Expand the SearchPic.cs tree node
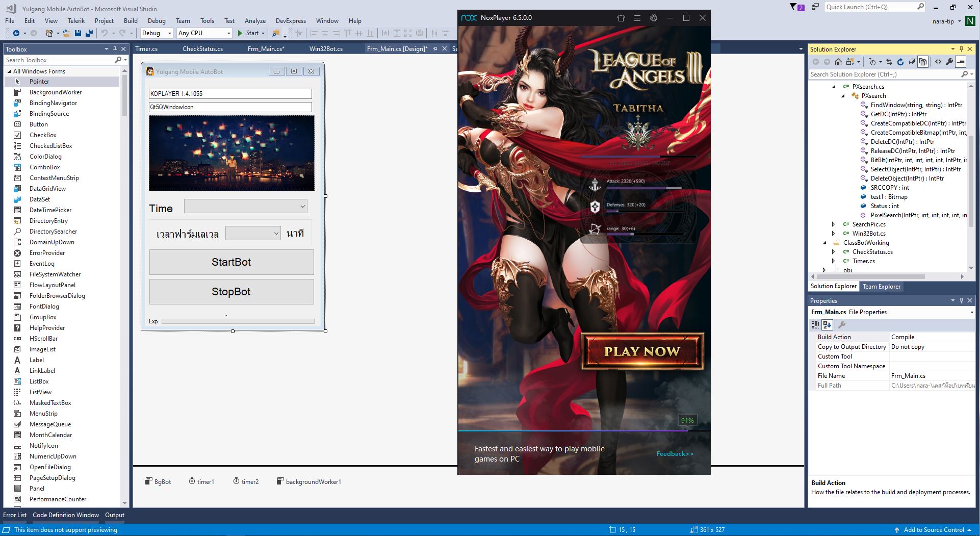Image resolution: width=980 pixels, height=536 pixels. pos(834,224)
